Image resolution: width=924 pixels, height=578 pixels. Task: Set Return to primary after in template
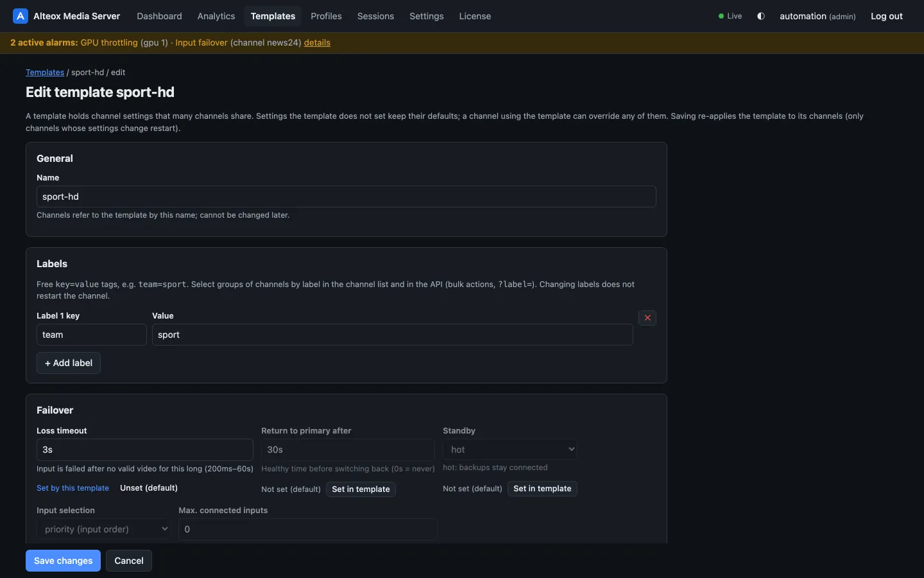pyautogui.click(x=361, y=489)
